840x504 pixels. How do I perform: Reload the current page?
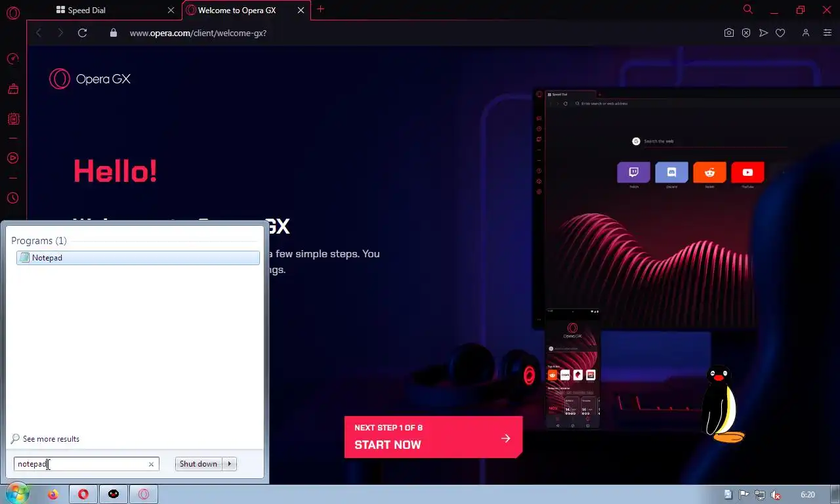point(83,33)
